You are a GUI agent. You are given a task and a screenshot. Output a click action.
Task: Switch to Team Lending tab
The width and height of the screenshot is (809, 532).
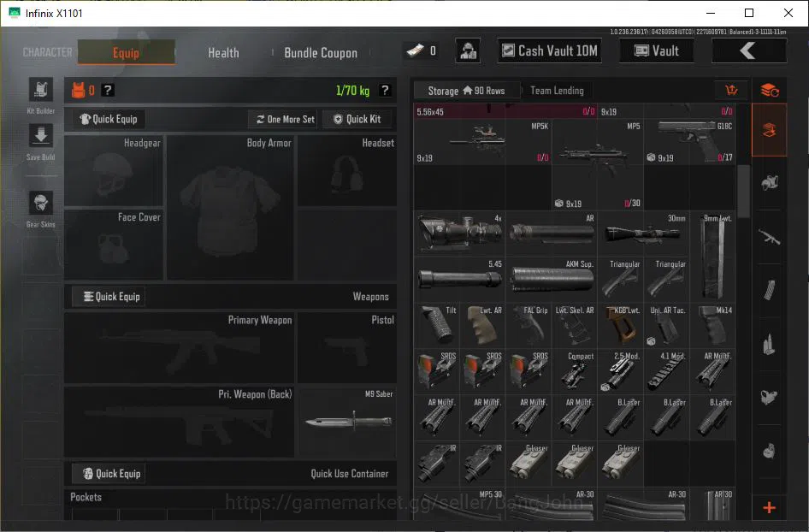tap(558, 91)
